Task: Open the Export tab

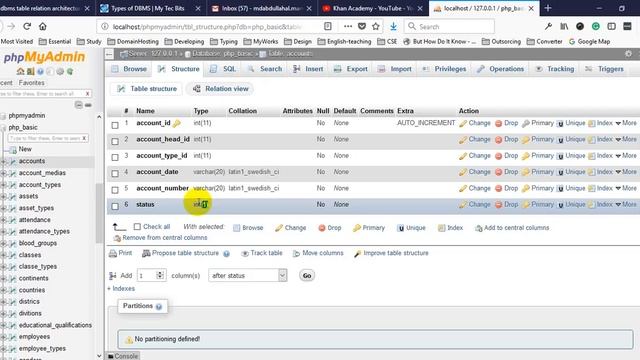Action: pyautogui.click(x=351, y=69)
